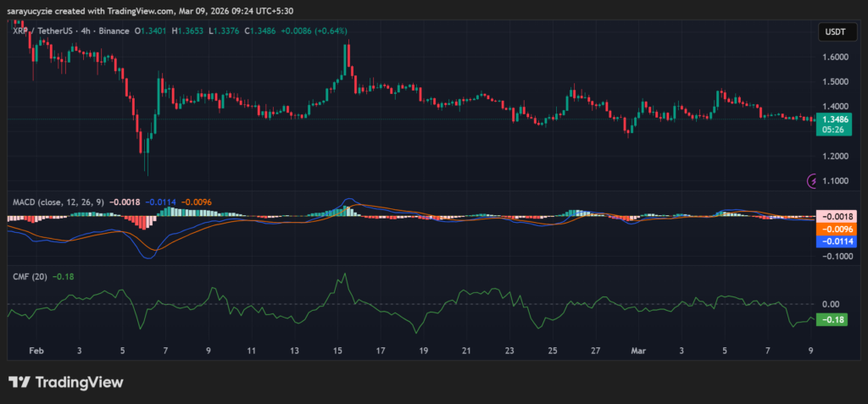Click the 1.1000 price scale level
The width and height of the screenshot is (868, 404).
click(836, 181)
